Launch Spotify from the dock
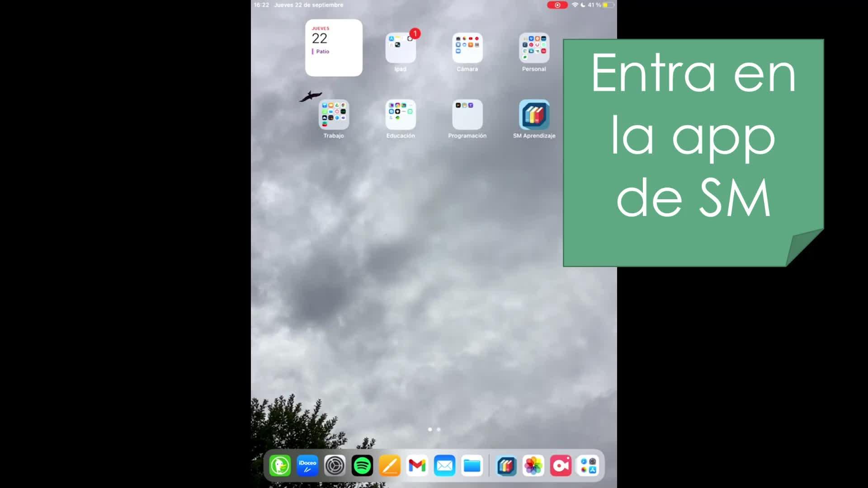Screen dimensions: 868x488 click(362, 466)
